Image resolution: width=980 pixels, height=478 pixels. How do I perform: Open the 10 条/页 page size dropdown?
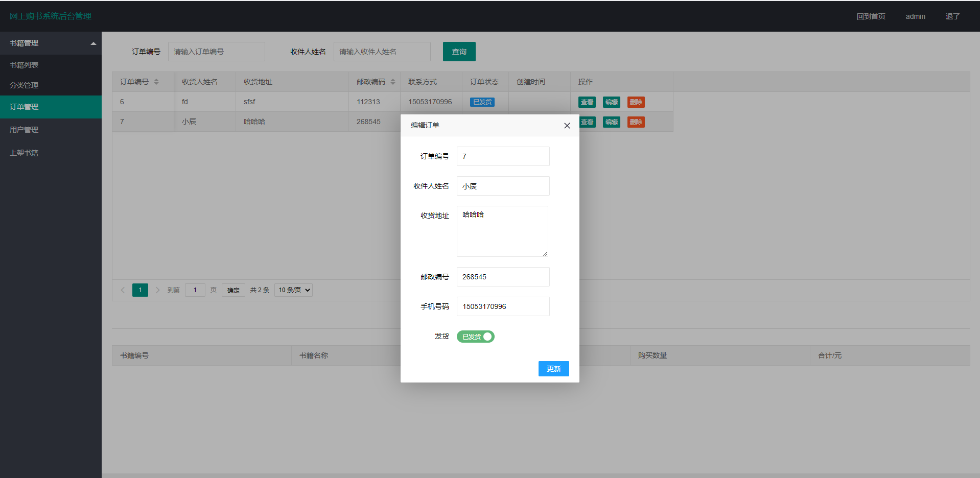(x=293, y=290)
